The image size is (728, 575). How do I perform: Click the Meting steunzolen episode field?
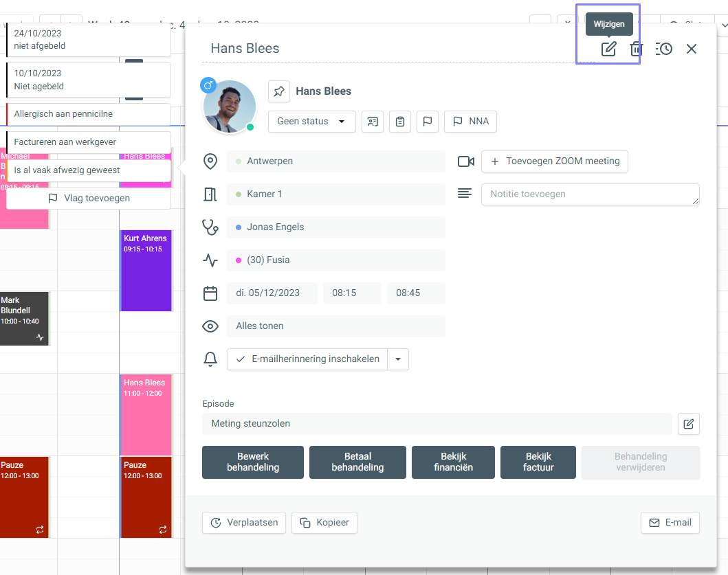coord(437,424)
